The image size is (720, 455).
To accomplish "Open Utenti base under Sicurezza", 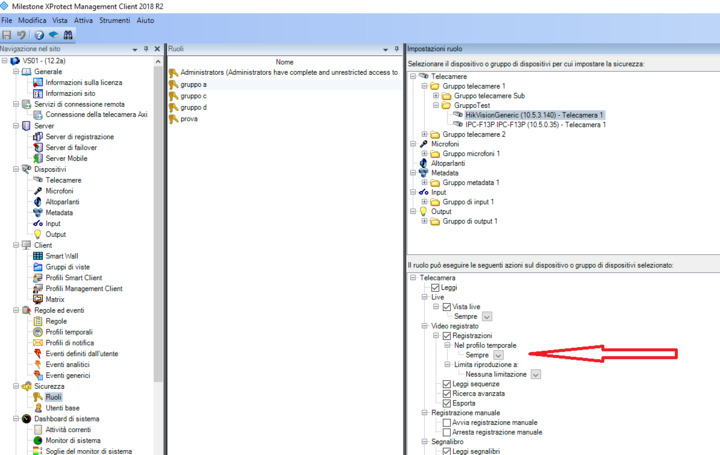I will tap(62, 408).
